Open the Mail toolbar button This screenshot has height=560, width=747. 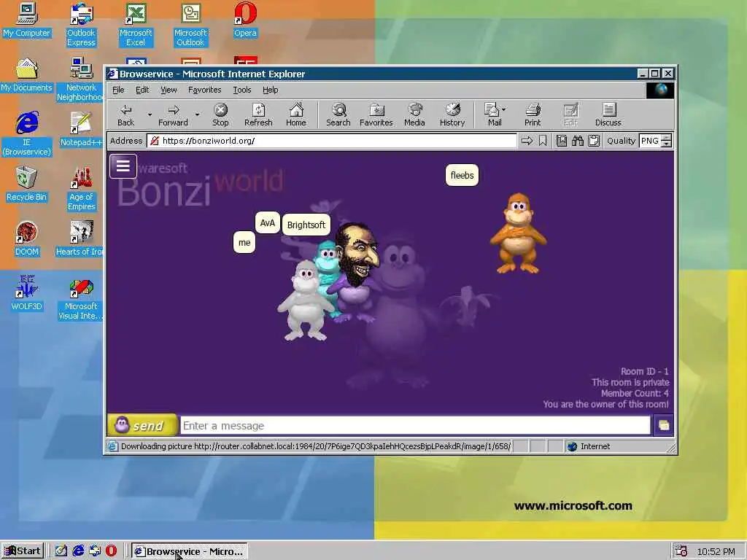(x=492, y=114)
